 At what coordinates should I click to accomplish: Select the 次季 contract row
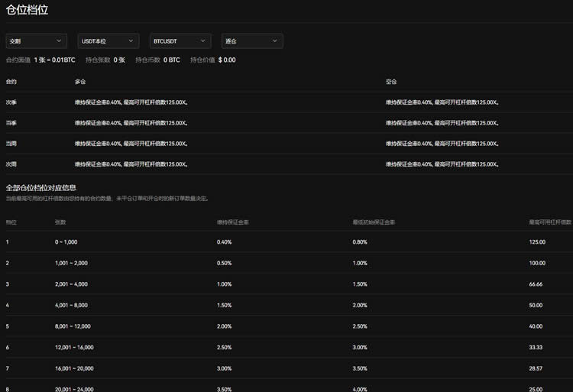[11, 102]
